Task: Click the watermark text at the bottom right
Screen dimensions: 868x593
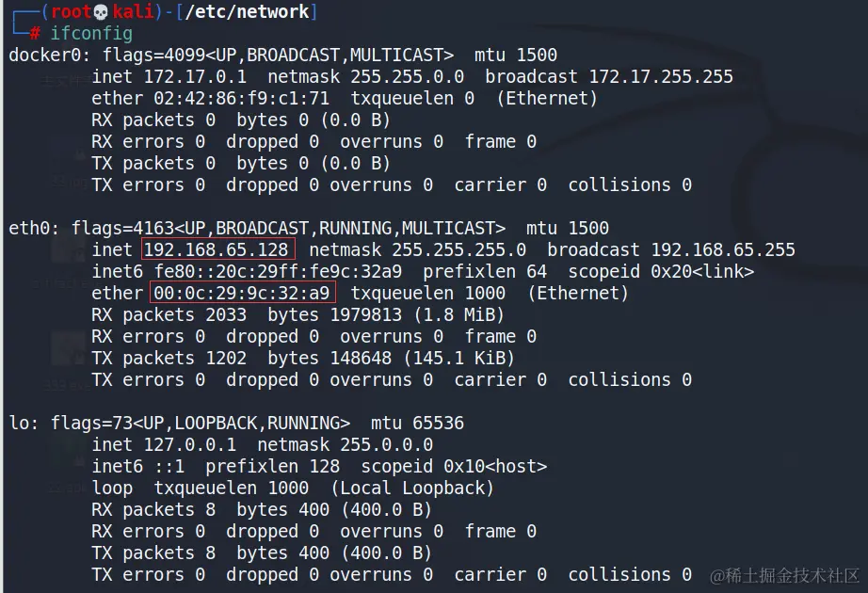Action: click(784, 574)
